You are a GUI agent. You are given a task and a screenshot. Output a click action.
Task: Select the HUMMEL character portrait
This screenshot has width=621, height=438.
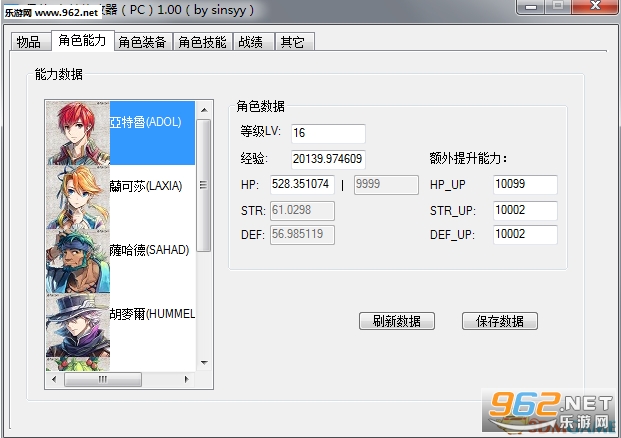click(x=78, y=325)
